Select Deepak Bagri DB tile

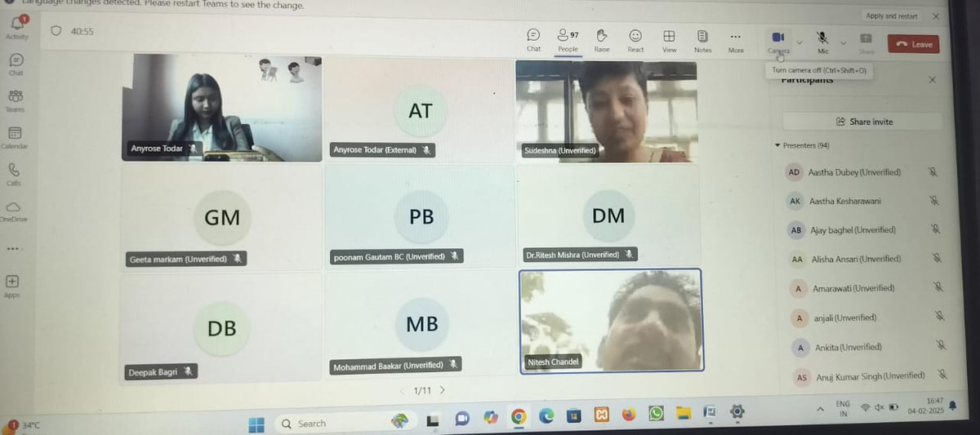coord(220,328)
